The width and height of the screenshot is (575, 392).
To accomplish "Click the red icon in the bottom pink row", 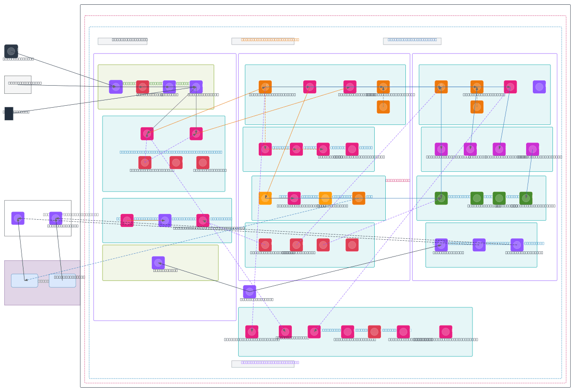I will point(374,332).
